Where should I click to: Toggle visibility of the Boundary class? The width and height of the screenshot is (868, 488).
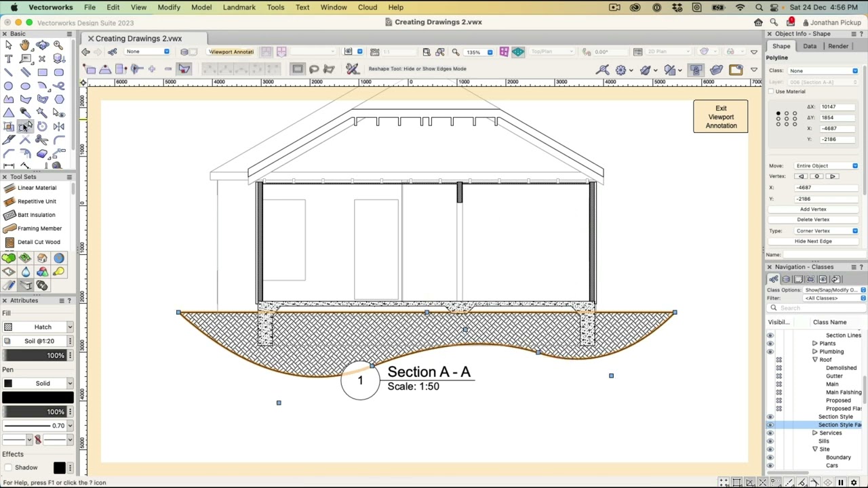coord(770,457)
